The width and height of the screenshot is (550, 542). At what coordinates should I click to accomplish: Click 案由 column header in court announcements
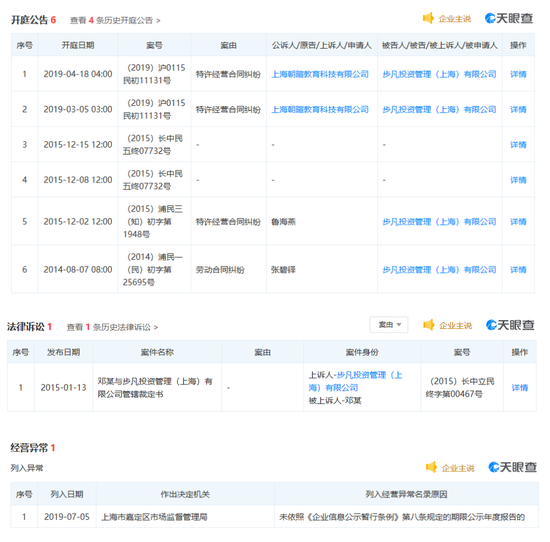228,45
